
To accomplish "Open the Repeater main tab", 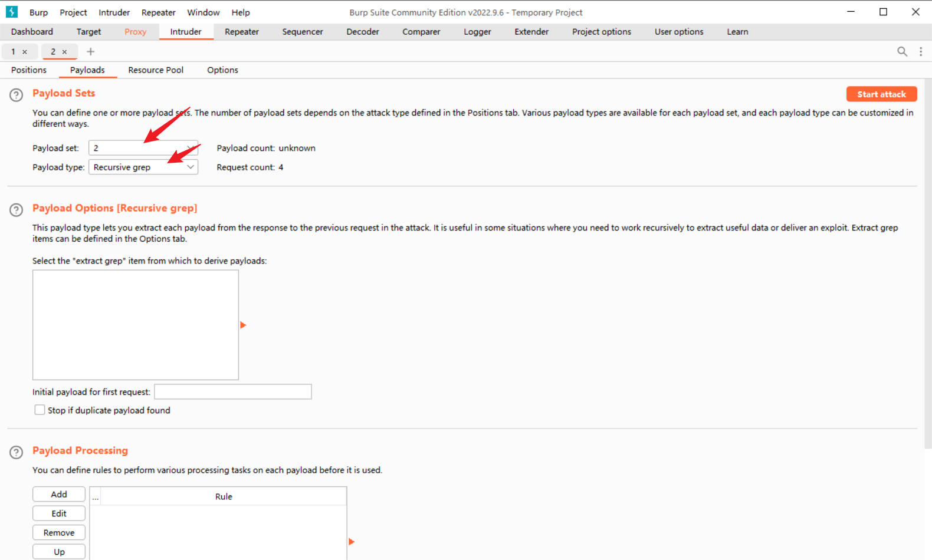I will click(241, 32).
